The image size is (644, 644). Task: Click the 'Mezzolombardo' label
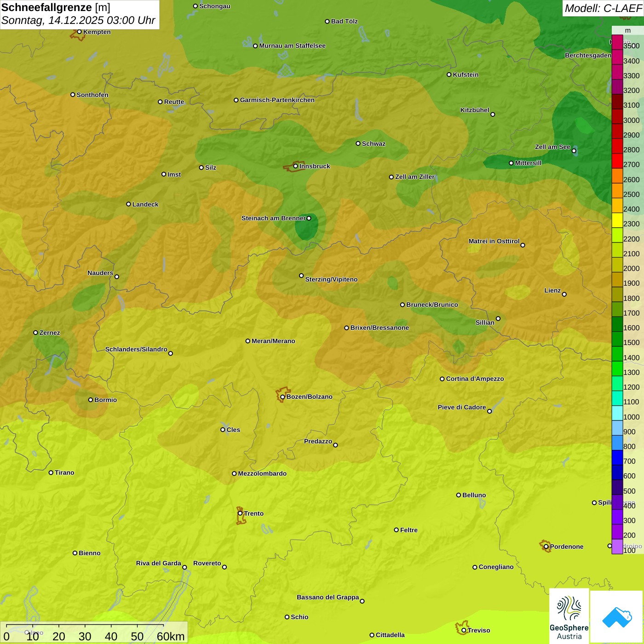[x=262, y=473]
